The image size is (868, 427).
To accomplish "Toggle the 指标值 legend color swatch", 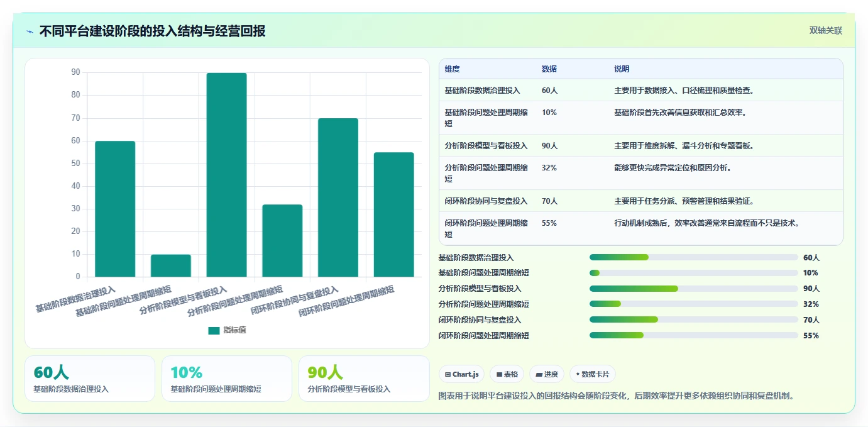I will pyautogui.click(x=214, y=330).
